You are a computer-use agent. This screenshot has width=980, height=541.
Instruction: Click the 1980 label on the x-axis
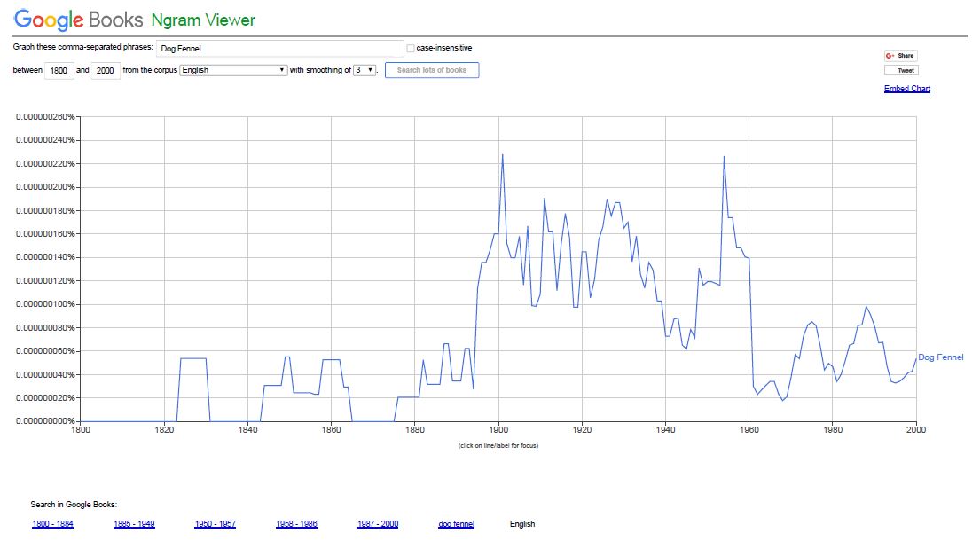pyautogui.click(x=833, y=430)
